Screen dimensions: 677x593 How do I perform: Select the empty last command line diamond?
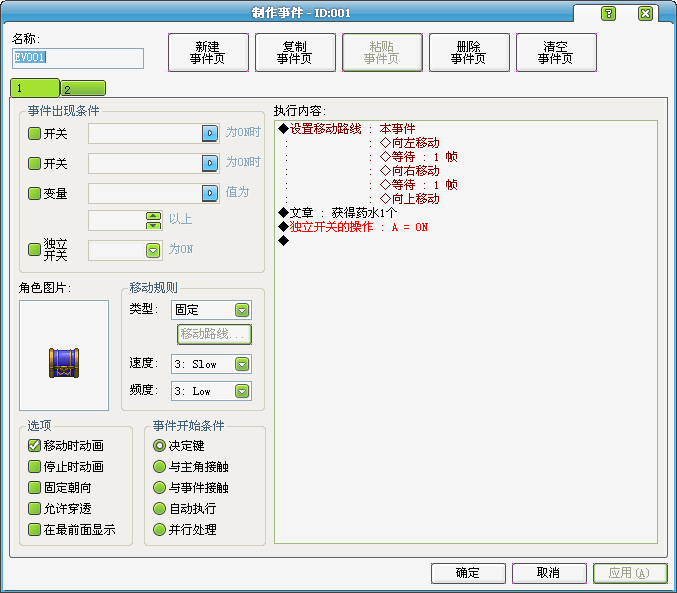click(x=284, y=241)
